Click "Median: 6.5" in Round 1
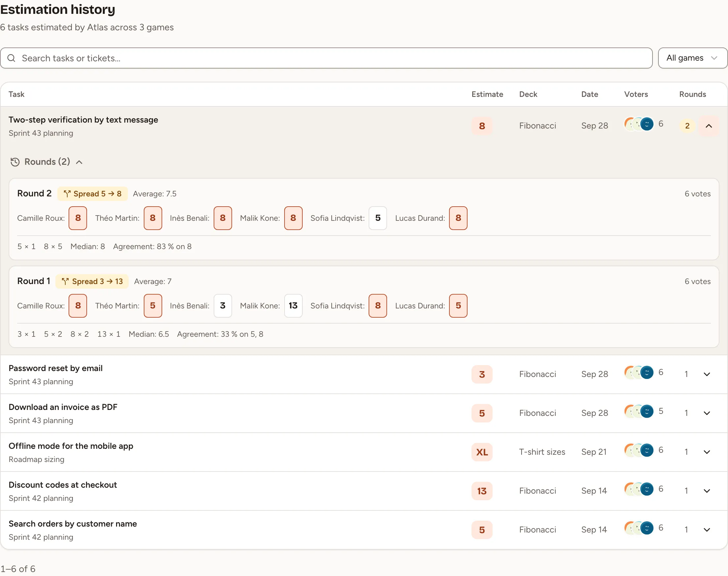This screenshot has width=728, height=576. pyautogui.click(x=149, y=334)
